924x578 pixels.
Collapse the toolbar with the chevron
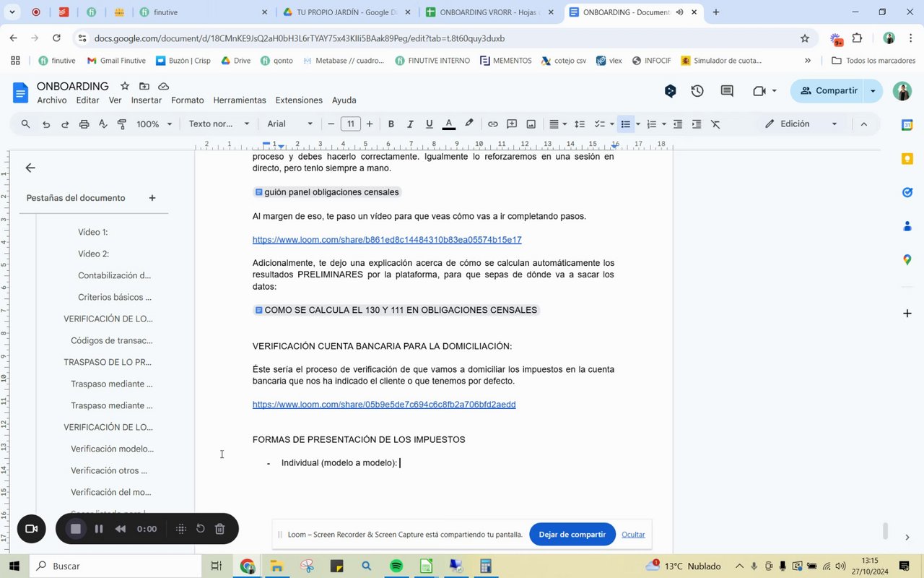tap(863, 124)
